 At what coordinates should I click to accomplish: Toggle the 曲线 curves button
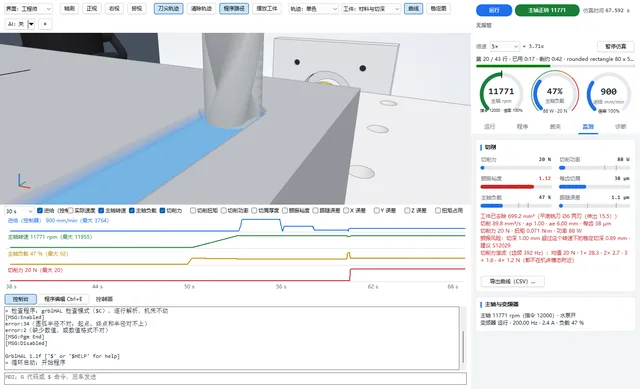click(x=413, y=9)
